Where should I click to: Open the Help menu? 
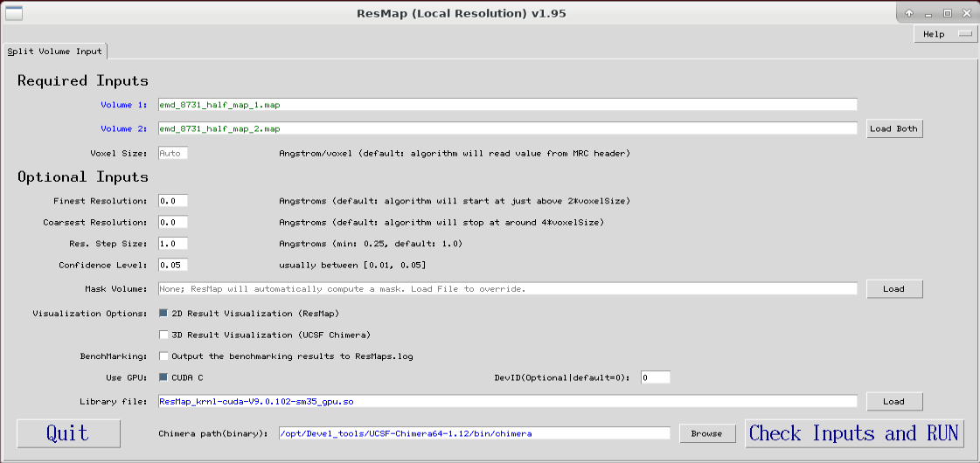pyautogui.click(x=944, y=34)
